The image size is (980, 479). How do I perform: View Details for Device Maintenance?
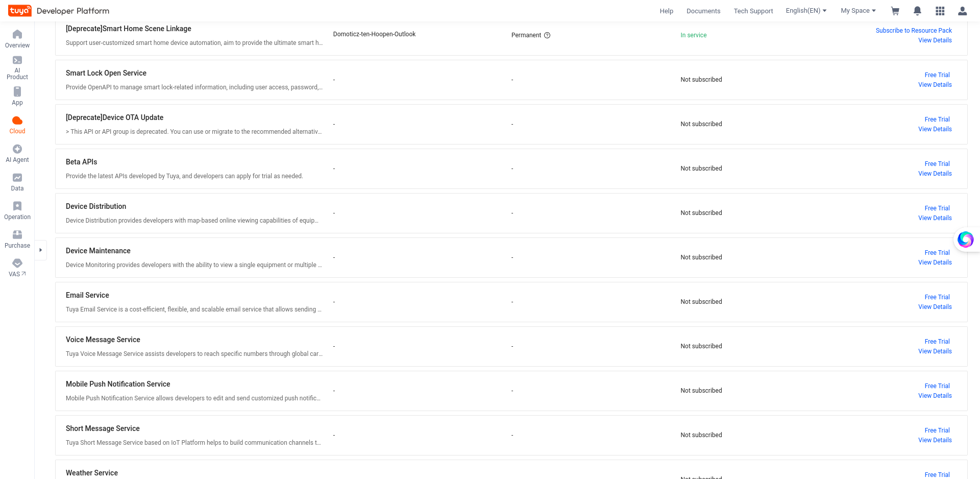tap(935, 262)
